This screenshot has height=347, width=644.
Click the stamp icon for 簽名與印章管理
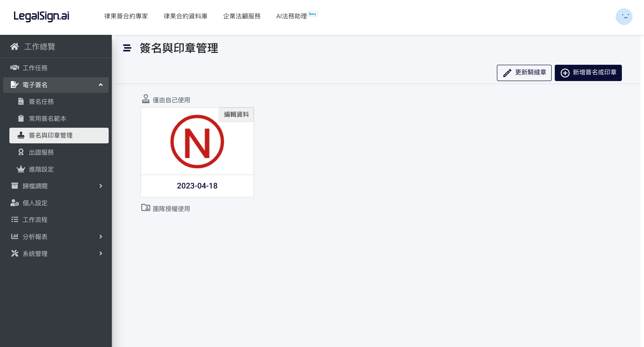21,135
